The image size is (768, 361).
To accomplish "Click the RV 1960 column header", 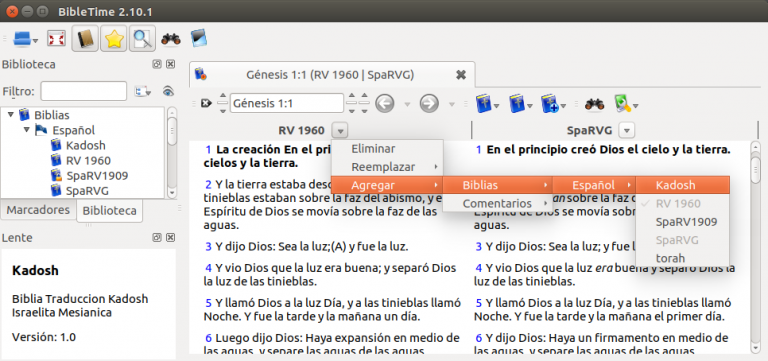I will pyautogui.click(x=301, y=130).
